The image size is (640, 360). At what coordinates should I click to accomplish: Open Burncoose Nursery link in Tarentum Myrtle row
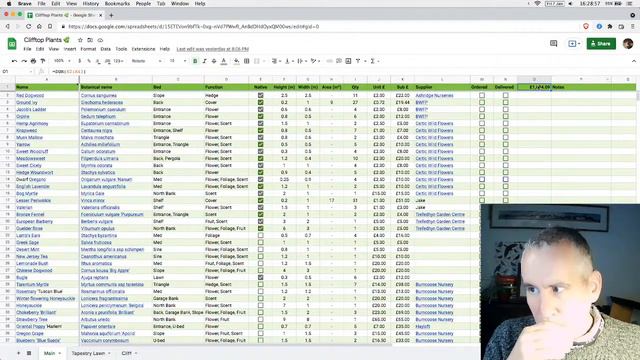coord(434,284)
